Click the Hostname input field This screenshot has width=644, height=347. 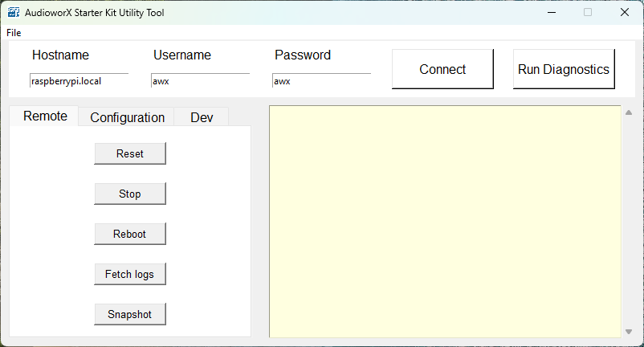[79, 81]
